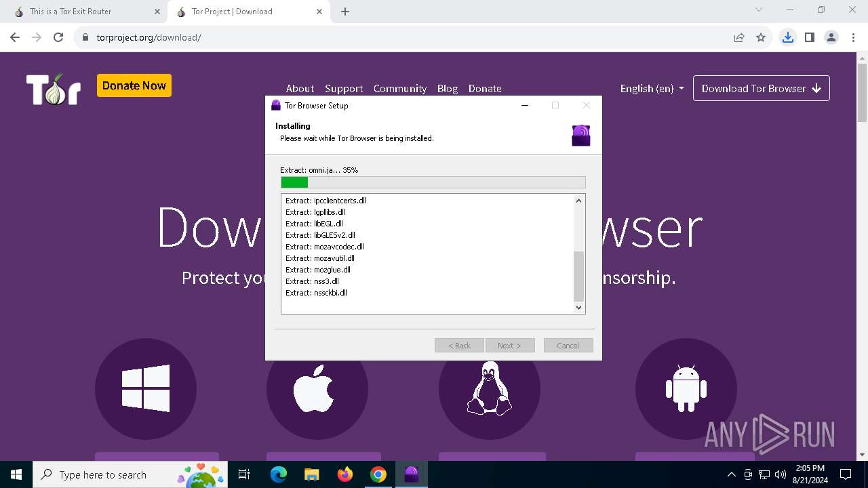Go back to previous page

pyautogui.click(x=15, y=37)
